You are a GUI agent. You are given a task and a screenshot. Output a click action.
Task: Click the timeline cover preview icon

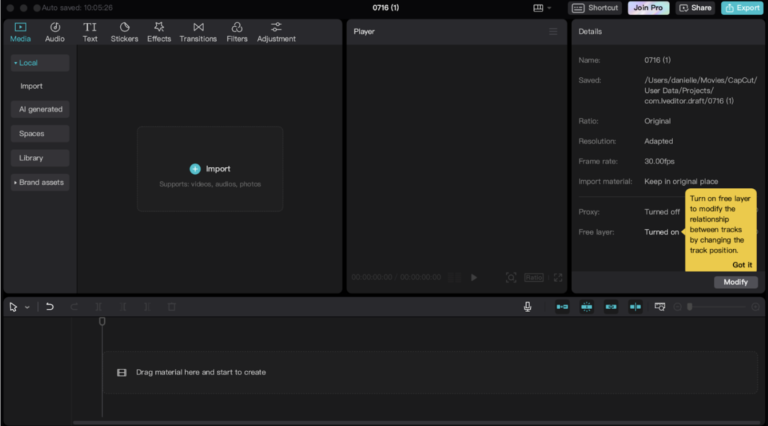coord(660,307)
